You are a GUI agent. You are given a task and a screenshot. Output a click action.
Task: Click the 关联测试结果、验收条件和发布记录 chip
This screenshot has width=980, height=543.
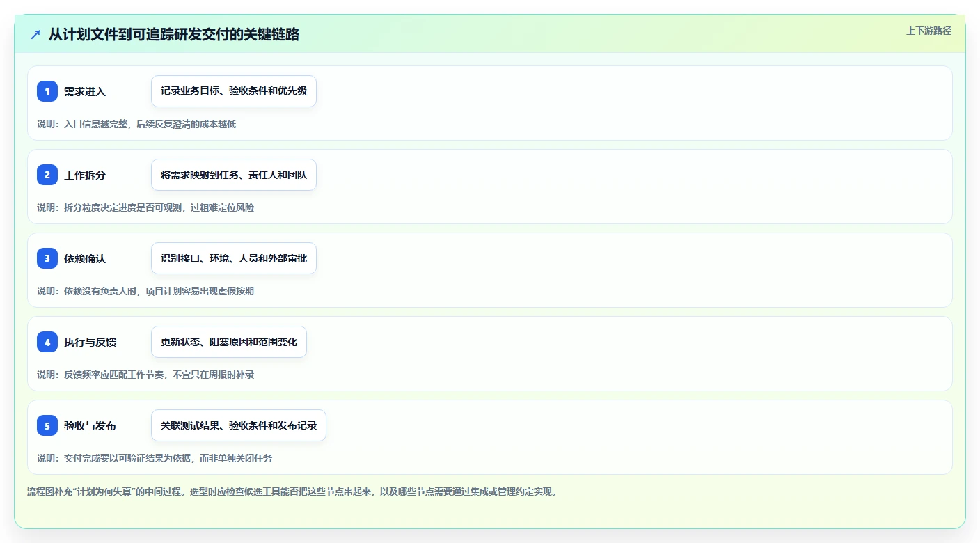coord(239,425)
